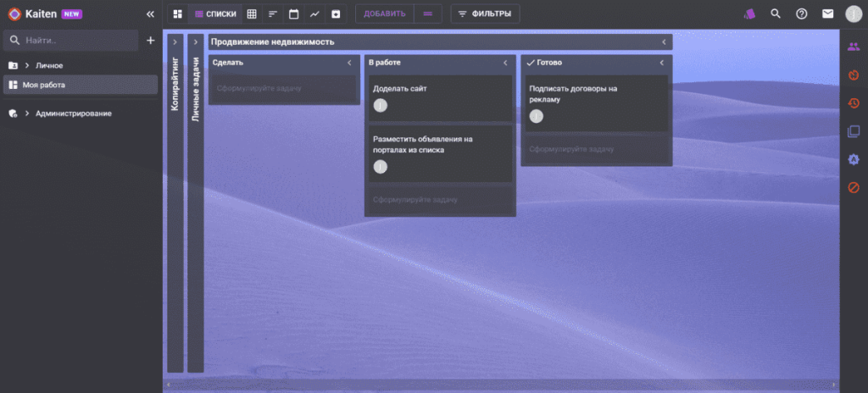Click the Готово column title
This screenshot has height=393, width=868.
coord(549,63)
